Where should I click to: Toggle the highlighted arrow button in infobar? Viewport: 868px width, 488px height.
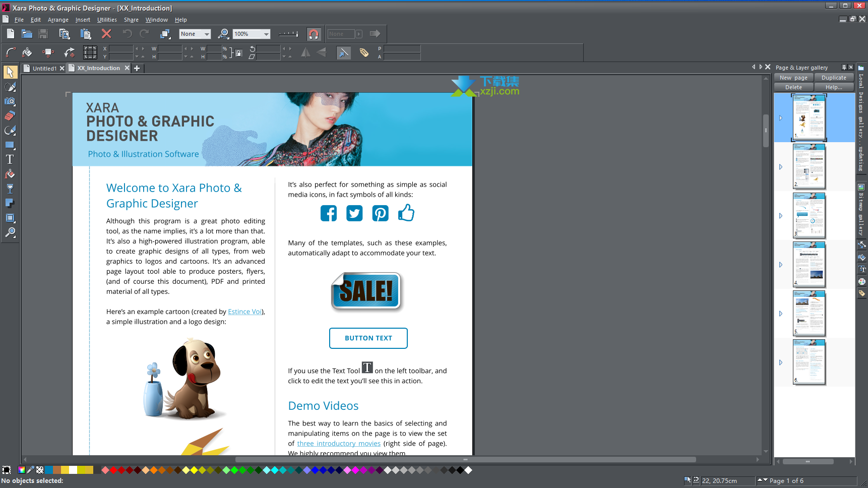(343, 52)
